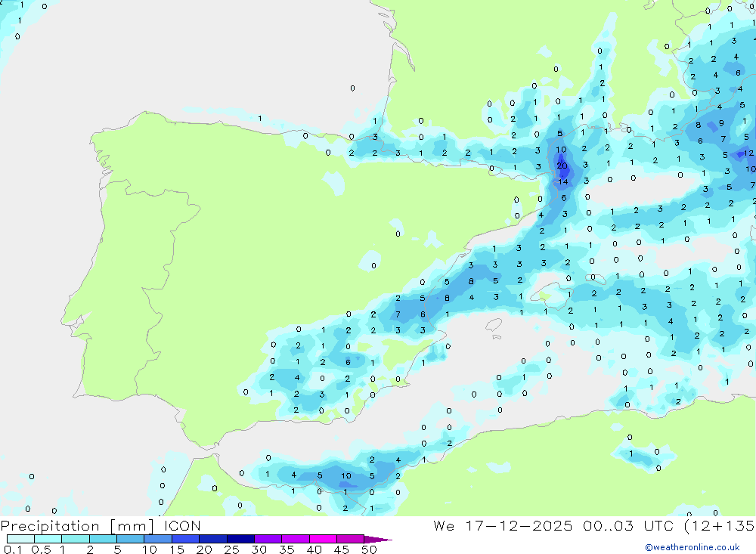
Task: Pick the 10–15 mm legend swatch
Action: coord(158,539)
